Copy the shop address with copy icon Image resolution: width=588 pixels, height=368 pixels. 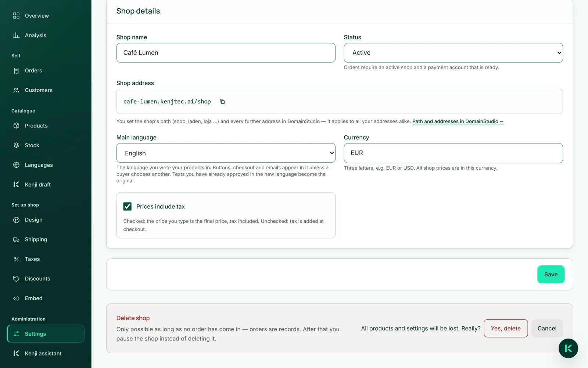(222, 102)
